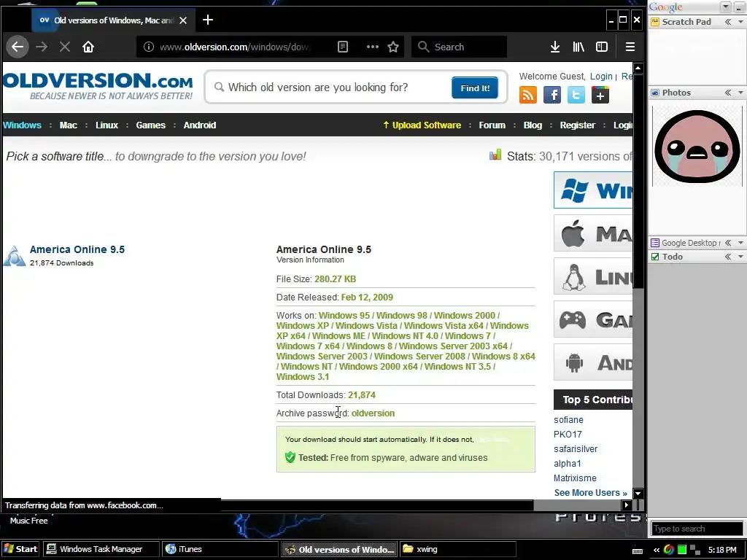747x560 pixels.
Task: Open the Firefox hamburger menu
Action: [x=630, y=47]
